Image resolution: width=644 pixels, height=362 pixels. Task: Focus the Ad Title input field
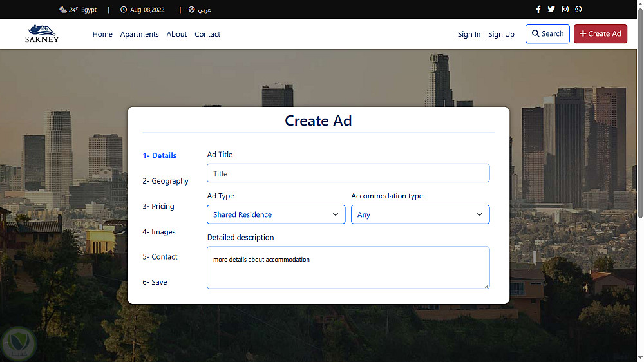[348, 173]
